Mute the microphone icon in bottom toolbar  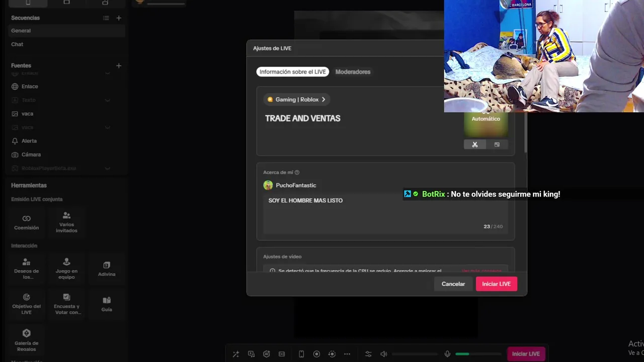(447, 354)
